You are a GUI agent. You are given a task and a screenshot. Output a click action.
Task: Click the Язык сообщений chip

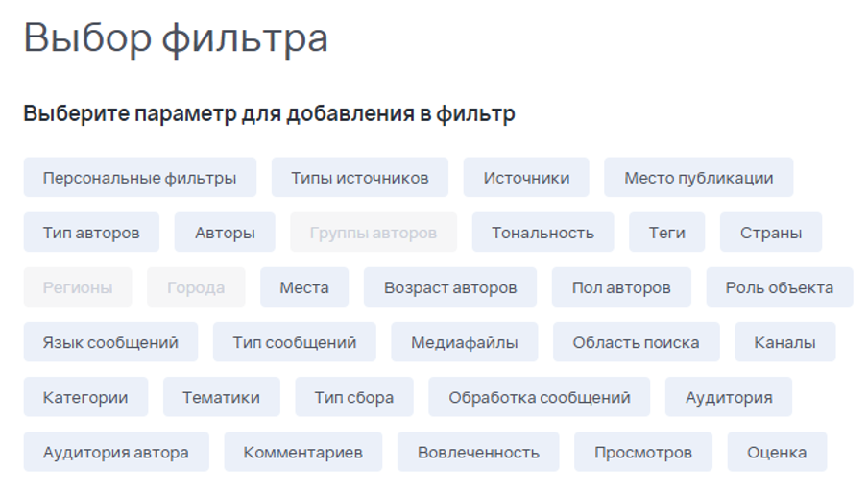[110, 342]
